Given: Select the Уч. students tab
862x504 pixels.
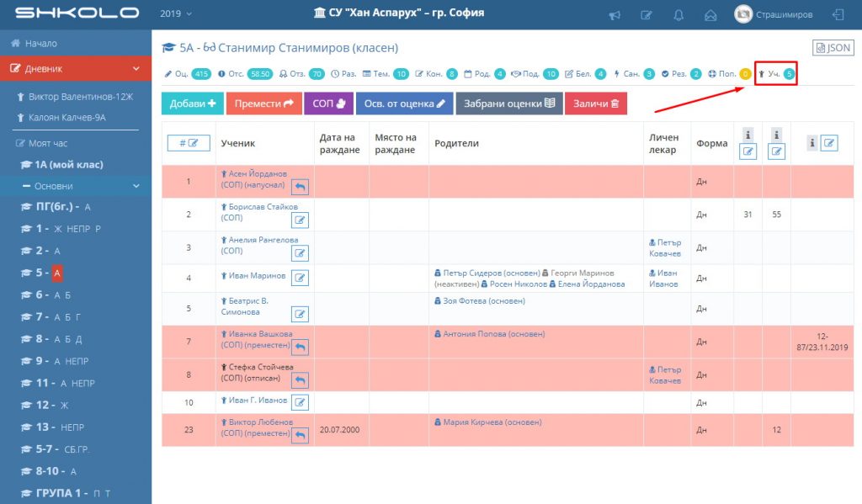Looking at the screenshot, I should click(776, 74).
